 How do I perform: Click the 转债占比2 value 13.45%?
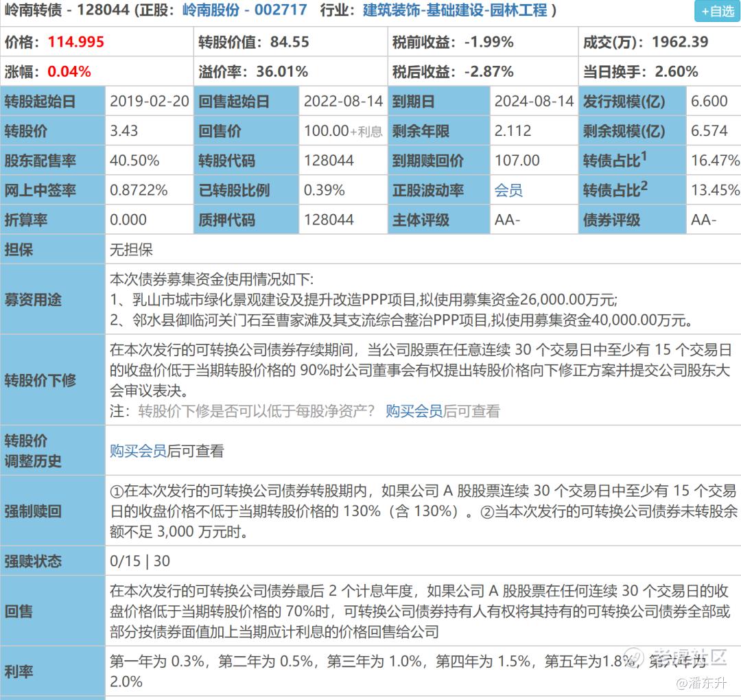coord(716,190)
